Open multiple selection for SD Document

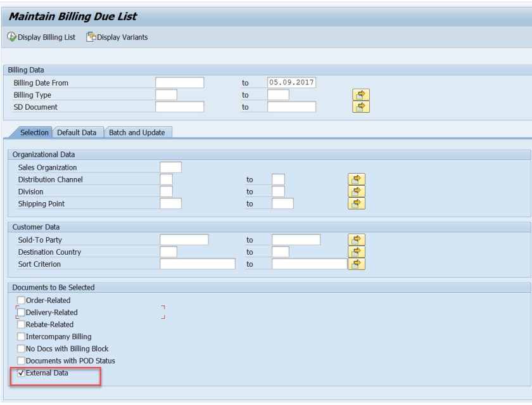click(360, 107)
